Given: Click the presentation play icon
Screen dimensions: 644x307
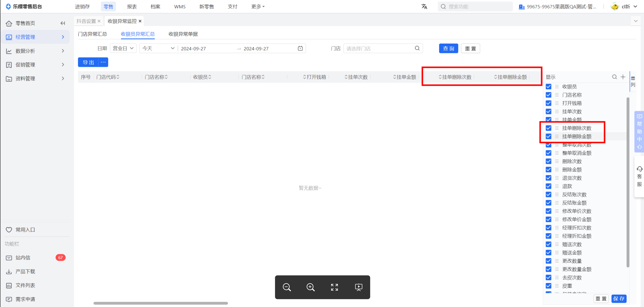Looking at the screenshot, I should click(x=359, y=287).
